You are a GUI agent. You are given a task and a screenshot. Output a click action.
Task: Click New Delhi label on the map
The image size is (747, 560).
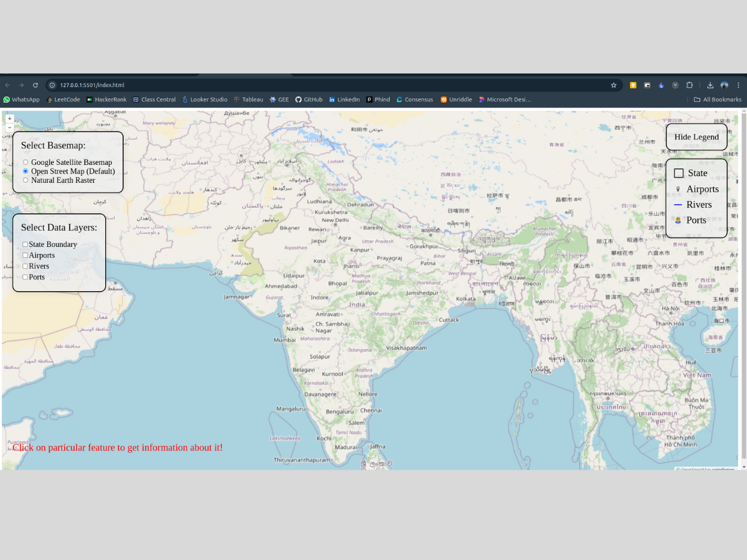click(335, 220)
